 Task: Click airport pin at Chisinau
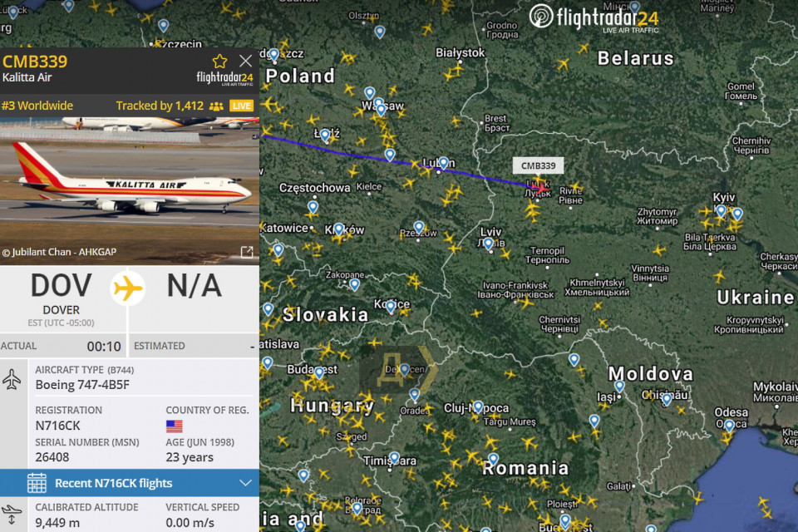pyautogui.click(x=667, y=400)
